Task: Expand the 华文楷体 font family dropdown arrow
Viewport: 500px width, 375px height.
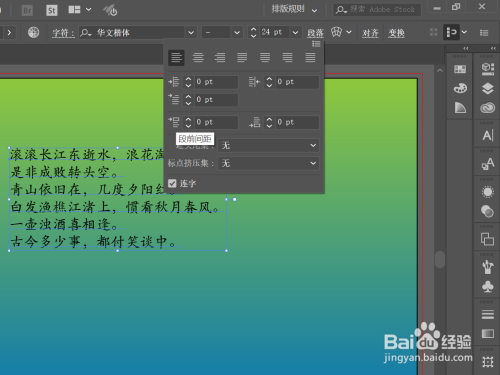Action: pos(191,33)
